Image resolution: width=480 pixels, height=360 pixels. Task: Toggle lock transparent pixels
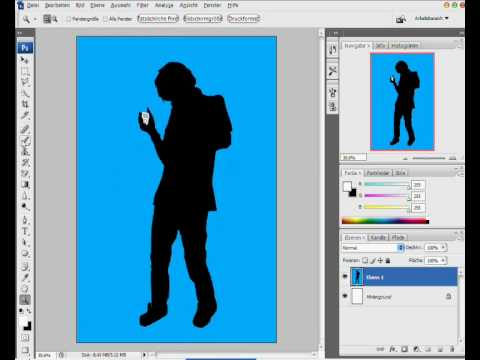click(x=365, y=260)
